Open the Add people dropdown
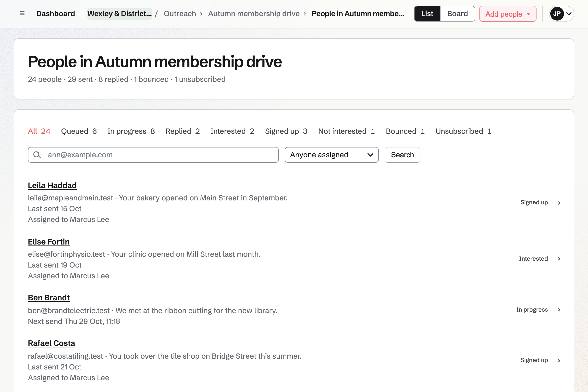 coord(507,14)
